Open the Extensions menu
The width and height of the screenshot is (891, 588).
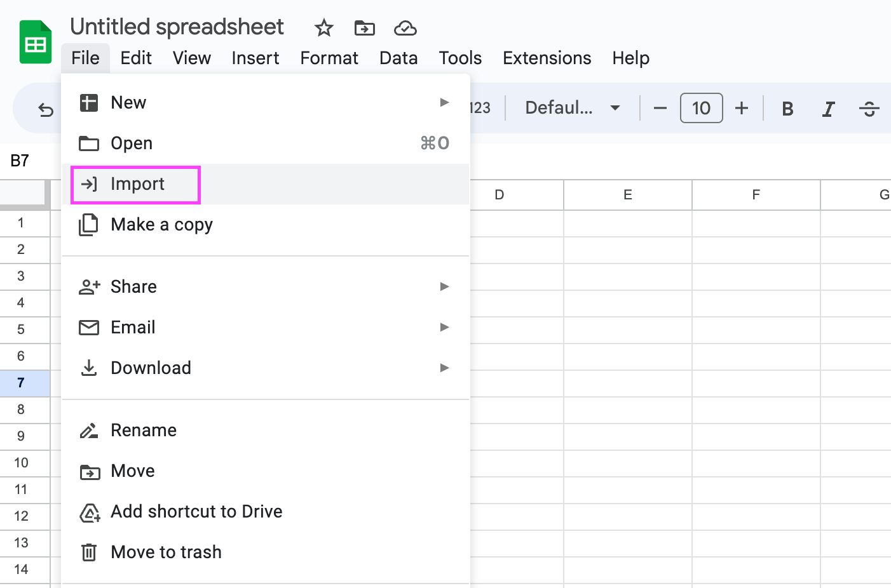click(547, 58)
